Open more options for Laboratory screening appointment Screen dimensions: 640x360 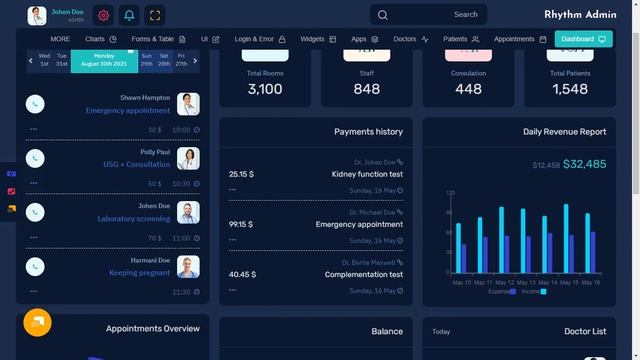33,237
